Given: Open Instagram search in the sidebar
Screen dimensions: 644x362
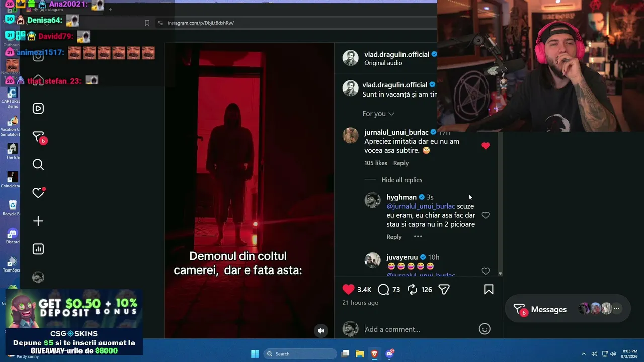Looking at the screenshot, I should [38, 165].
